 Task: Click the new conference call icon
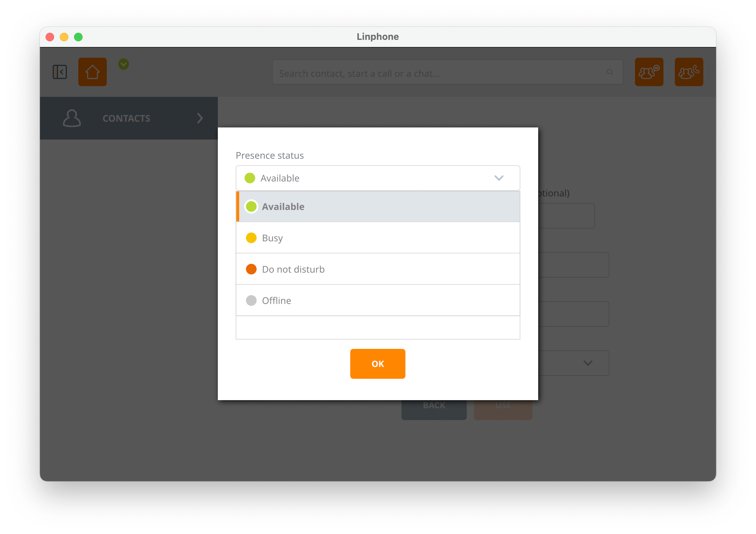[688, 72]
